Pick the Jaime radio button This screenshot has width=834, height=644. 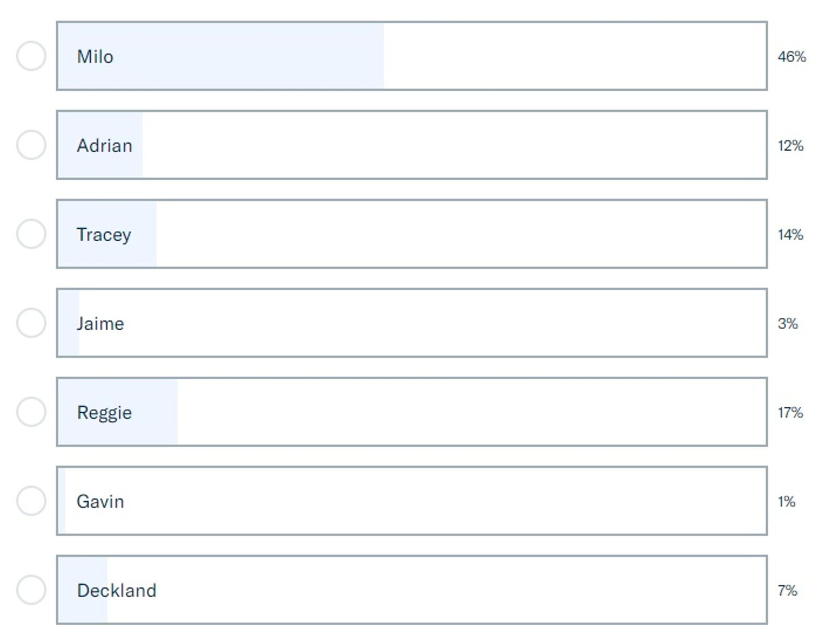(x=31, y=323)
